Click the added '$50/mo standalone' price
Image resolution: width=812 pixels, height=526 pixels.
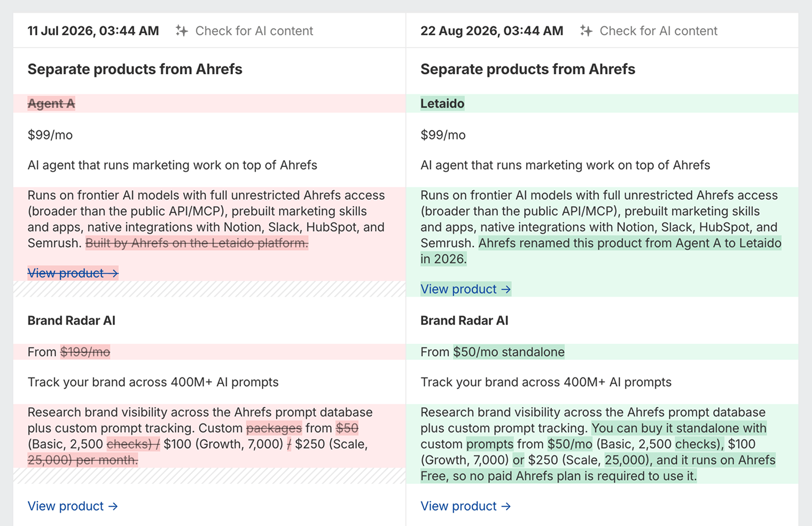(509, 352)
